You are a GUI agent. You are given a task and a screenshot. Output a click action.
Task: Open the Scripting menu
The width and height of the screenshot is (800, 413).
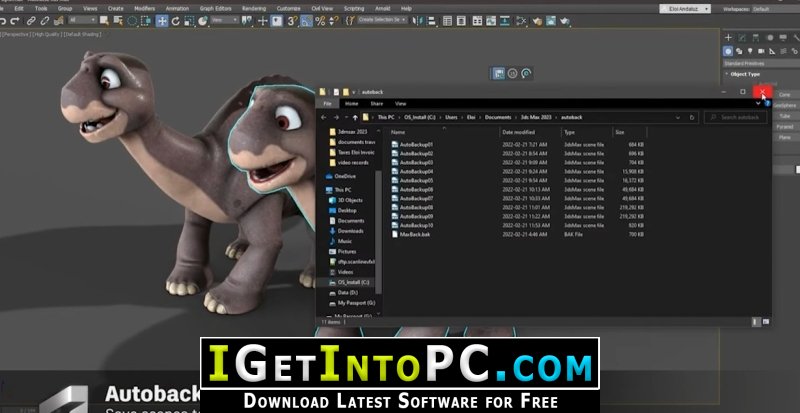[x=354, y=9]
